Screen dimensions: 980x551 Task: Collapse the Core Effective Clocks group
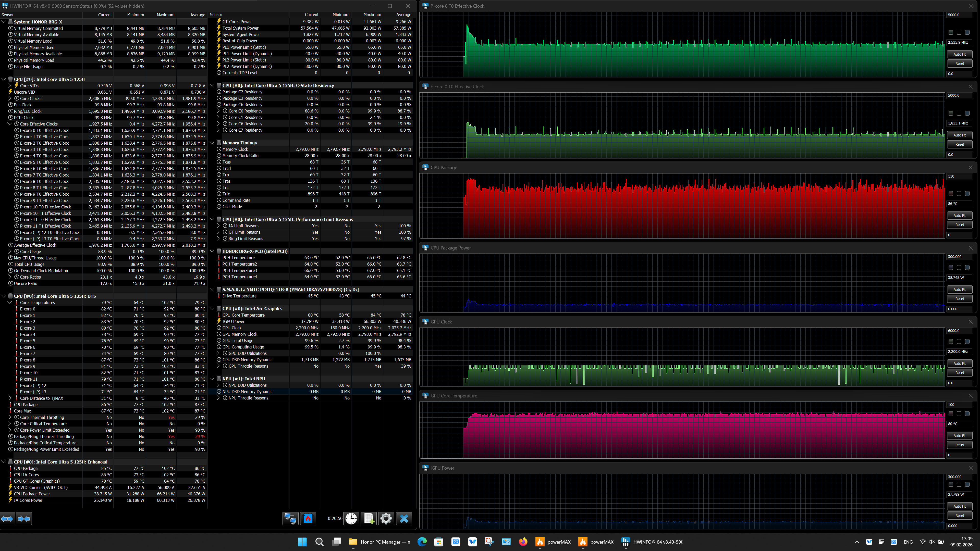click(x=10, y=124)
